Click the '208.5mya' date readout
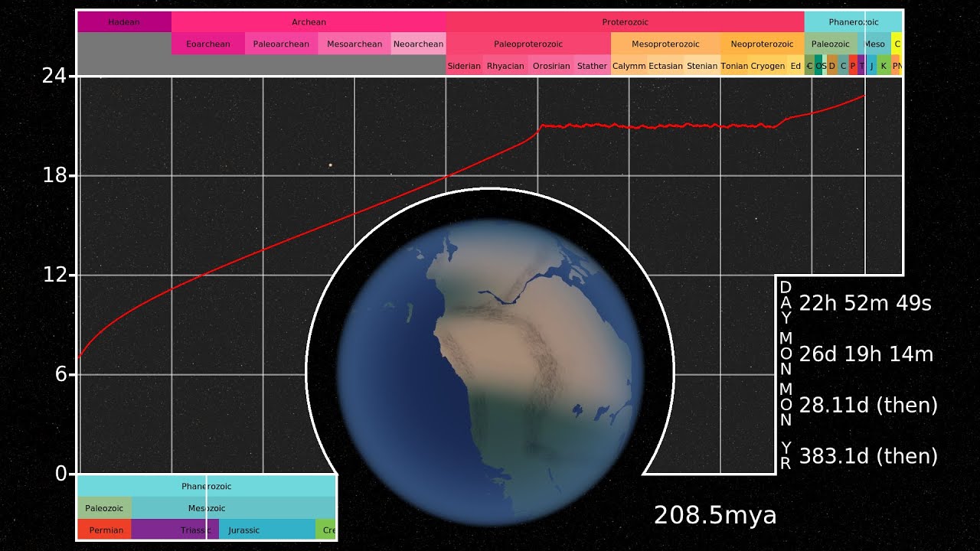This screenshot has width=980, height=551. [715, 515]
